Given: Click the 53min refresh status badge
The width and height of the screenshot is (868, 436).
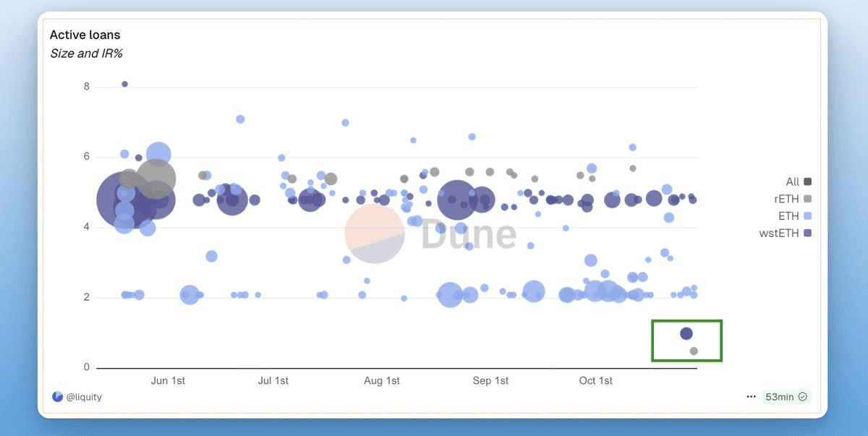Looking at the screenshot, I should pyautogui.click(x=786, y=397).
